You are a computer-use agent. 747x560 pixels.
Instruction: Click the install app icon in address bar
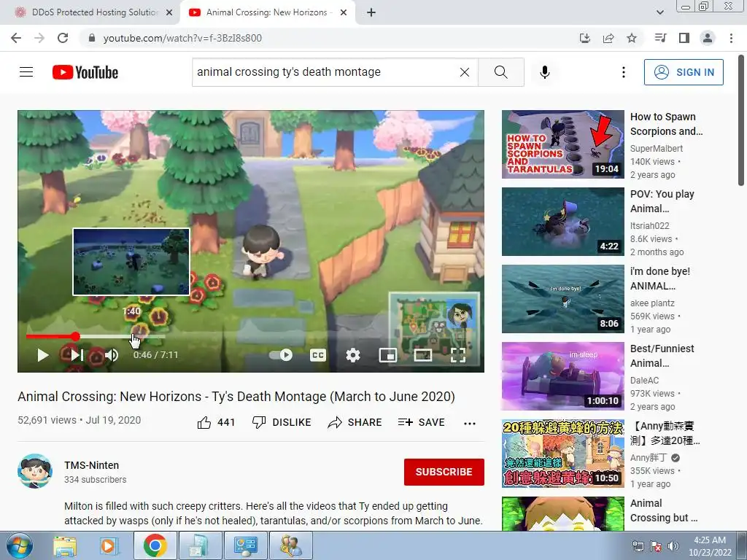coord(584,38)
